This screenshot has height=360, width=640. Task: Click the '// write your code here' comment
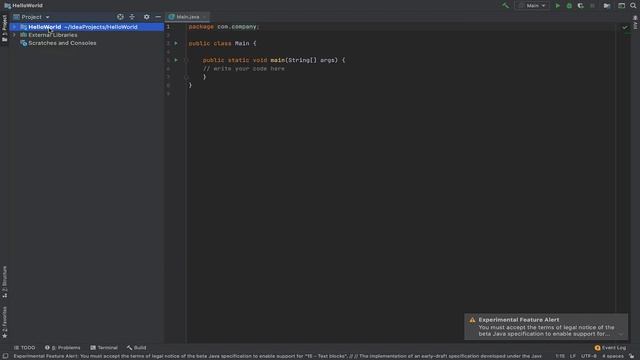pos(244,69)
